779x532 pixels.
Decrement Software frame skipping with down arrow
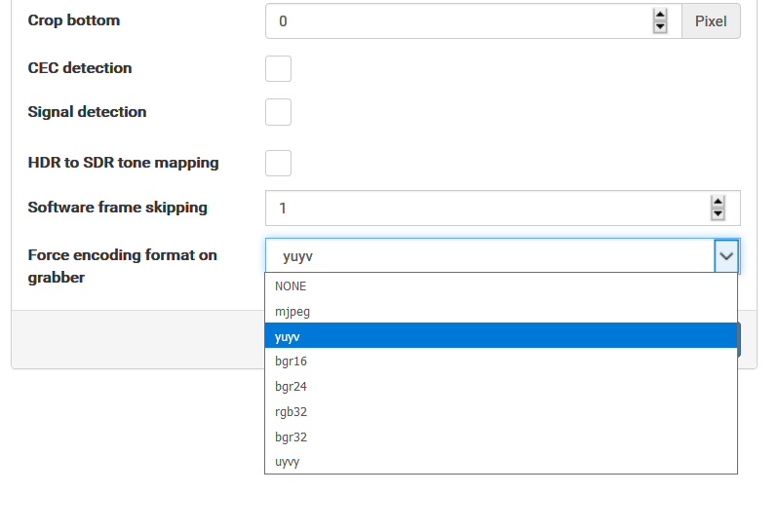coord(719,213)
